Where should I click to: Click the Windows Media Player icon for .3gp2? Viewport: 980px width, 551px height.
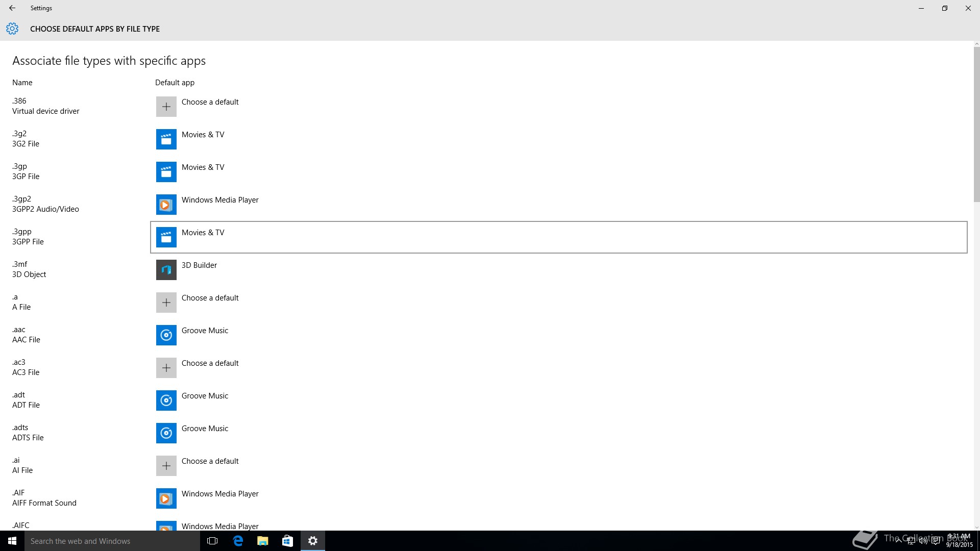click(166, 205)
